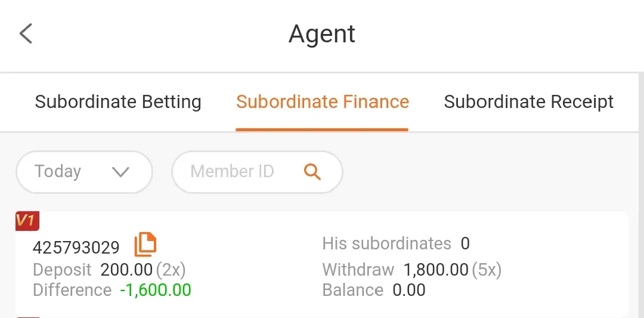Tap member number 425793029
The width and height of the screenshot is (644, 318).
[x=76, y=248]
